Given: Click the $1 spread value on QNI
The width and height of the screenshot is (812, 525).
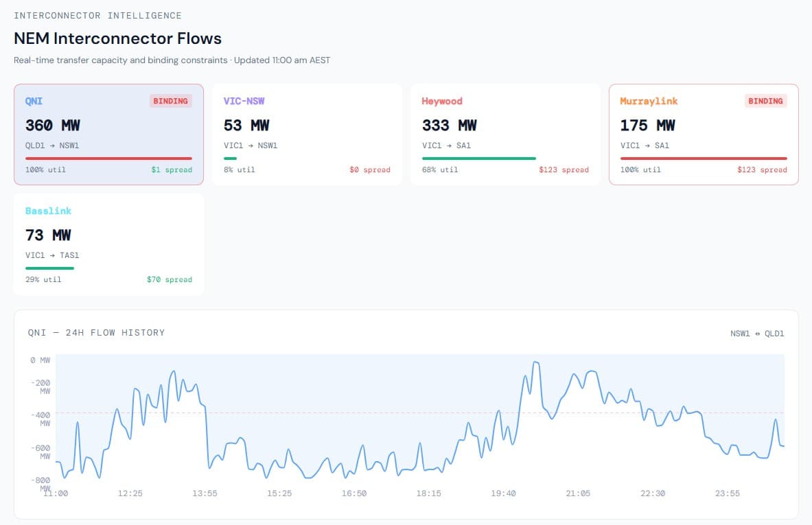Looking at the screenshot, I should click(x=172, y=170).
